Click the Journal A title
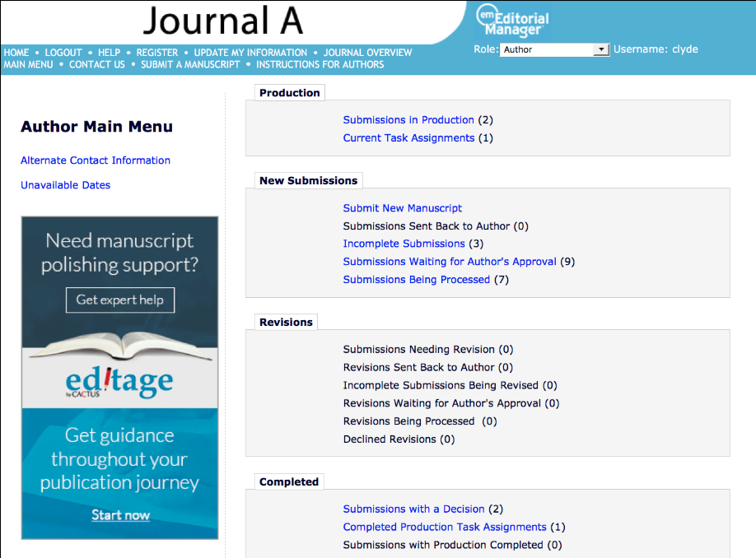 pos(223,21)
